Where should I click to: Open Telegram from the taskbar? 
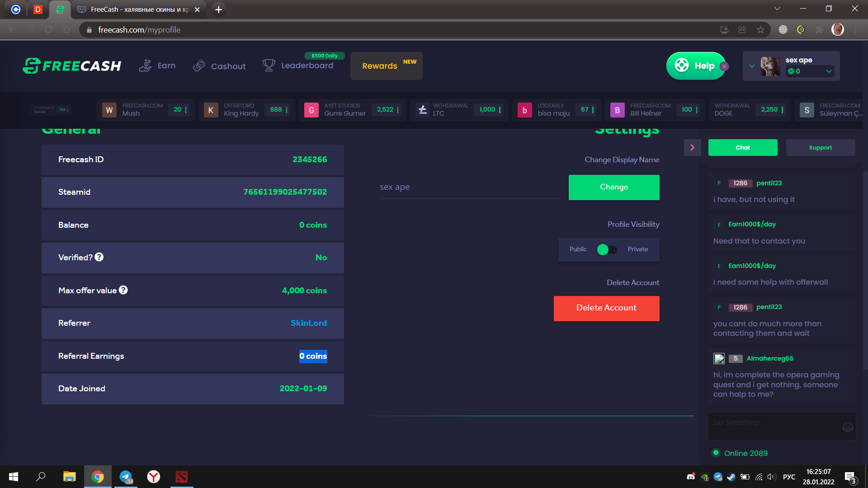[x=126, y=477]
